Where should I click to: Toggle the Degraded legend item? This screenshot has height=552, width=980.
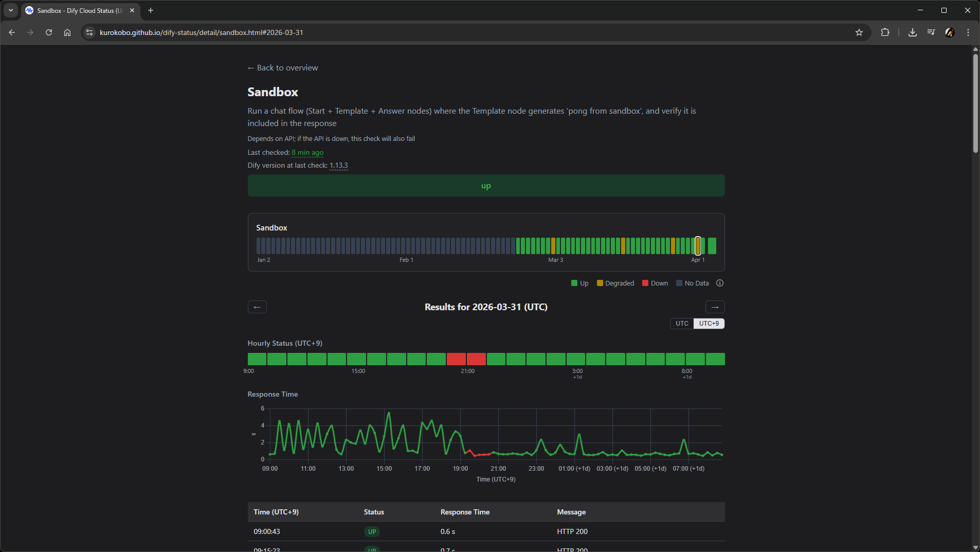coord(615,283)
